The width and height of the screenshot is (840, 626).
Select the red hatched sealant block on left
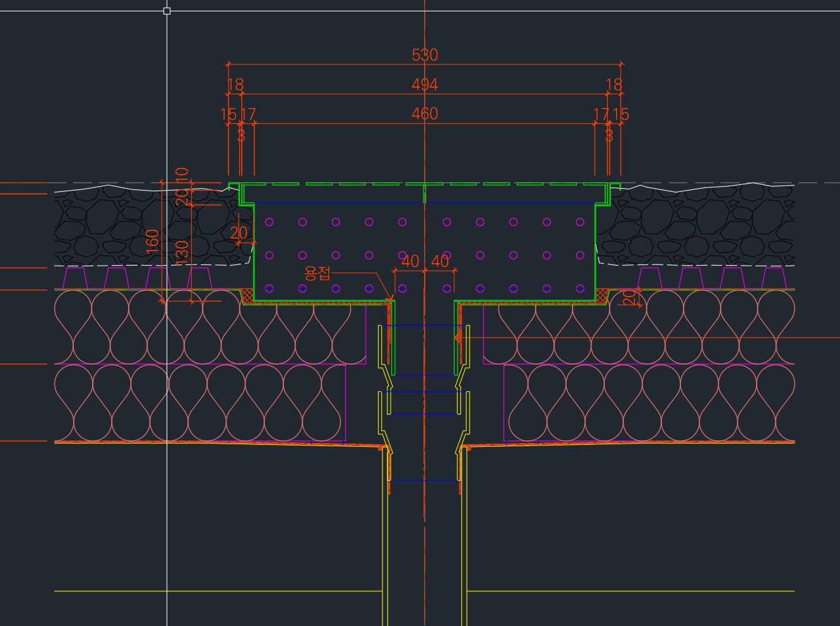(x=247, y=295)
